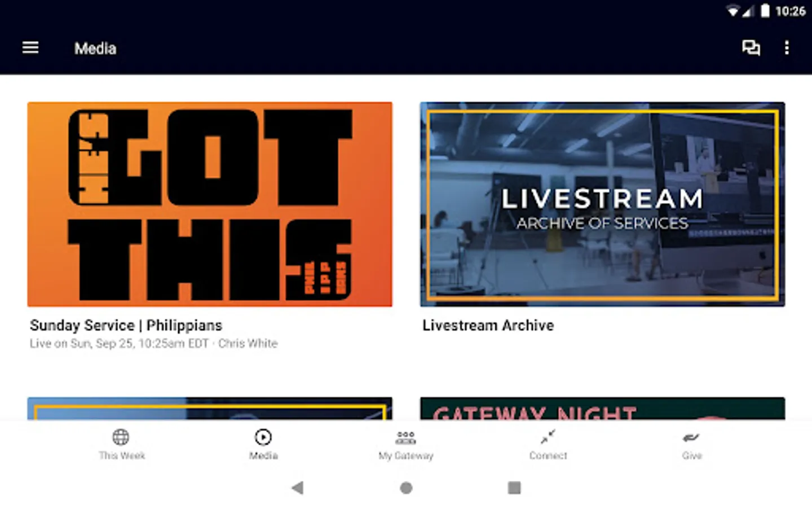Open the three-dot overflow menu
Viewport: 812px width, 508px height.
click(787, 48)
